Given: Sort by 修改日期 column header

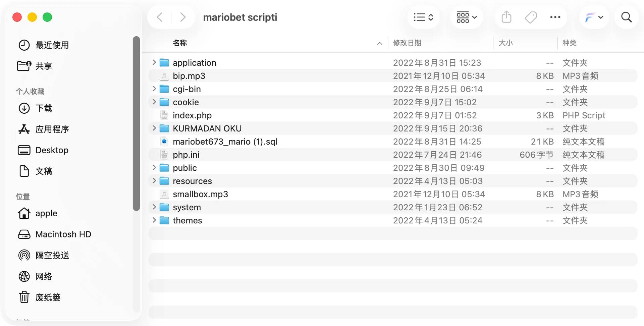Looking at the screenshot, I should (x=407, y=43).
